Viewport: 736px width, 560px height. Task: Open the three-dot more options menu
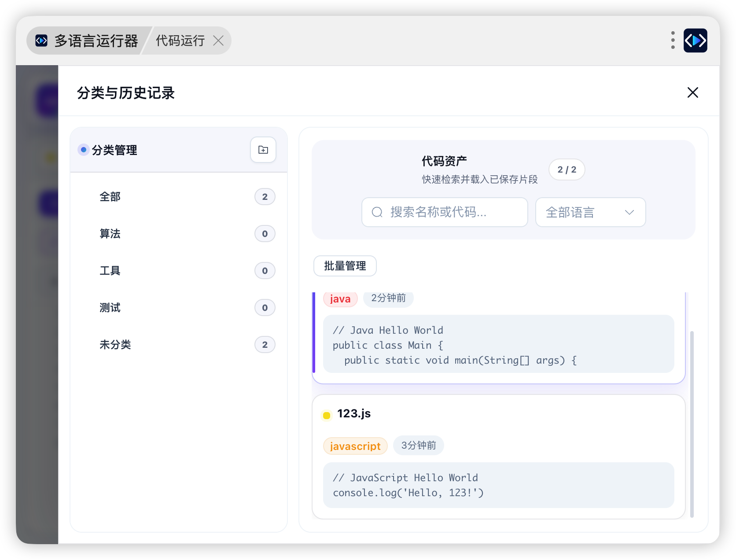coord(673,41)
